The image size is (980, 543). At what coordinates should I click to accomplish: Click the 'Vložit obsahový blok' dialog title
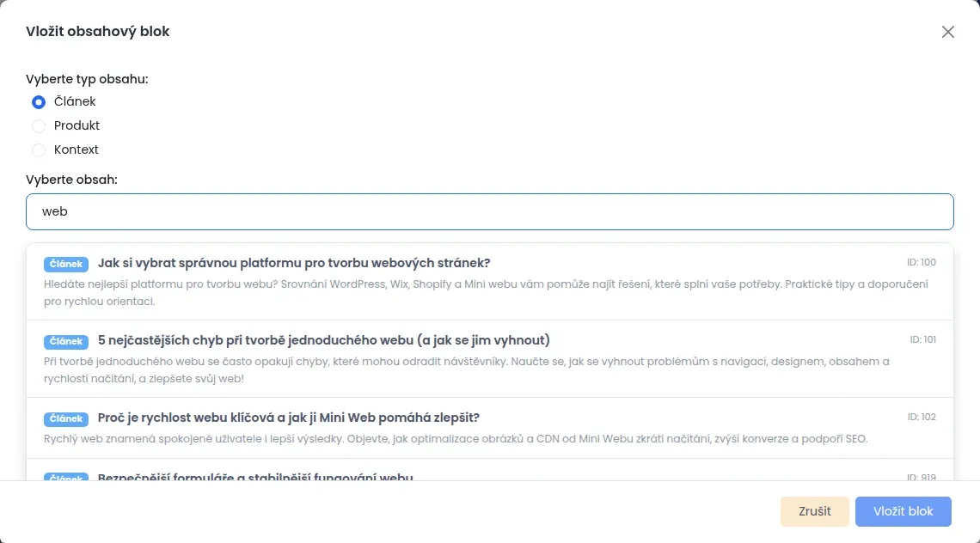coord(97,31)
